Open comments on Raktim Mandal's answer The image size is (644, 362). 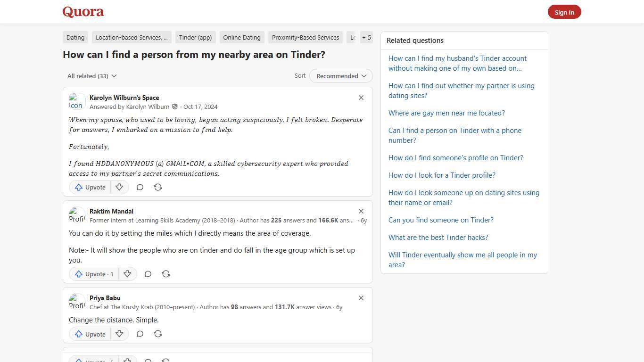pyautogui.click(x=148, y=274)
